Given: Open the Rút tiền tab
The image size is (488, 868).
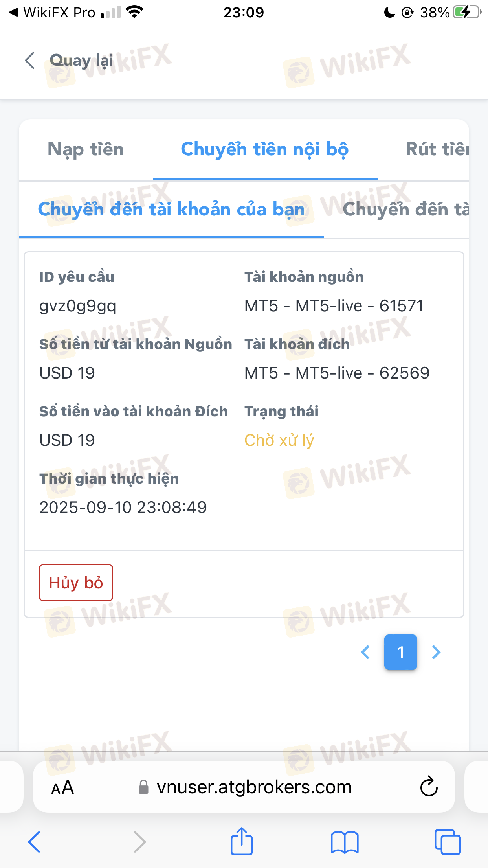Looking at the screenshot, I should coord(437,149).
